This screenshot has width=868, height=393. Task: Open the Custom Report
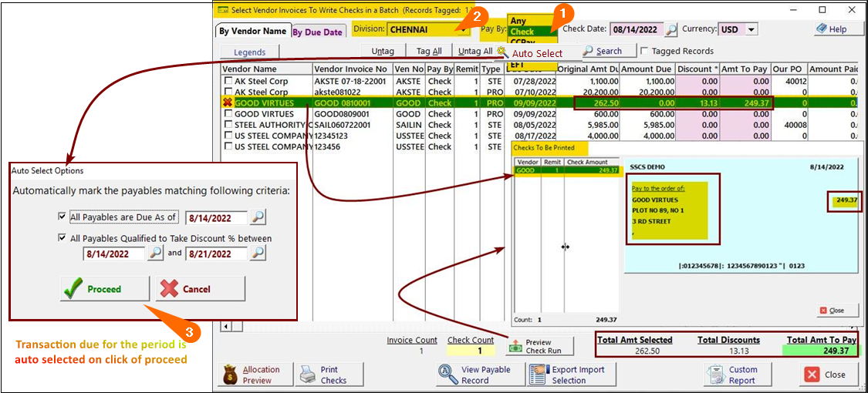[x=717, y=375]
